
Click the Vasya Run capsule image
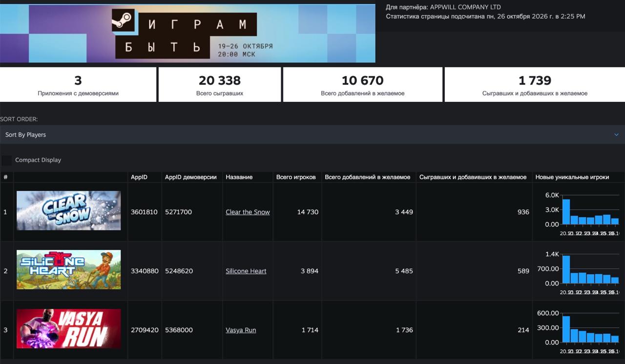point(69,329)
